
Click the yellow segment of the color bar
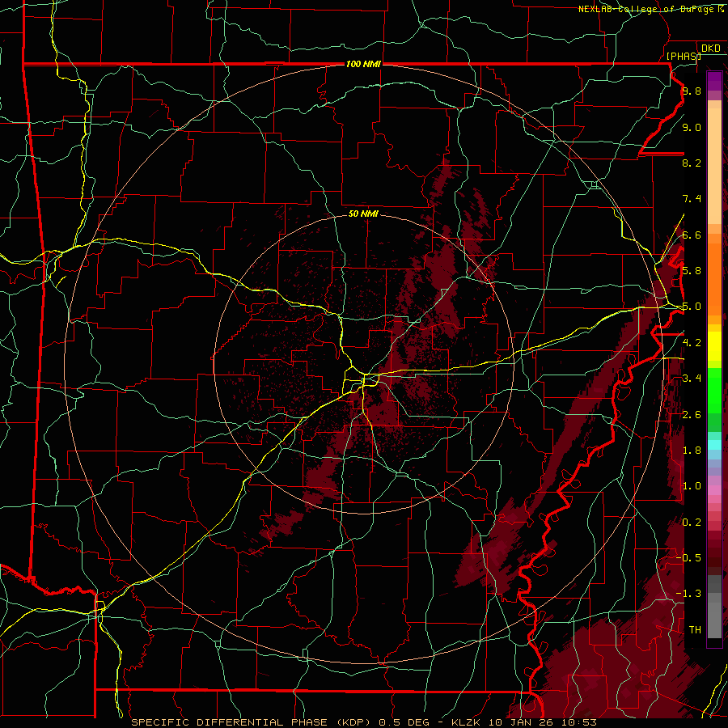click(714, 346)
